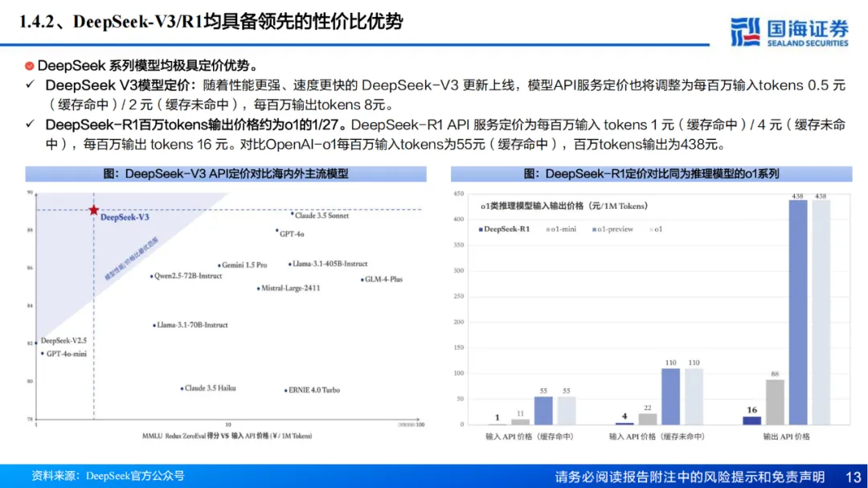Click the GPT-4o data label
Screen dimensions: 868x488
tap(292, 234)
